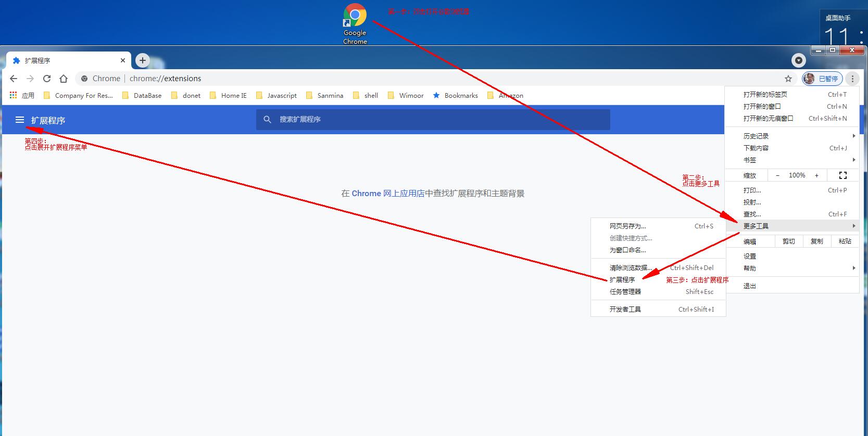Screen dimensions: 868x436
Task: Open the new tab plus button
Action: pyautogui.click(x=143, y=60)
